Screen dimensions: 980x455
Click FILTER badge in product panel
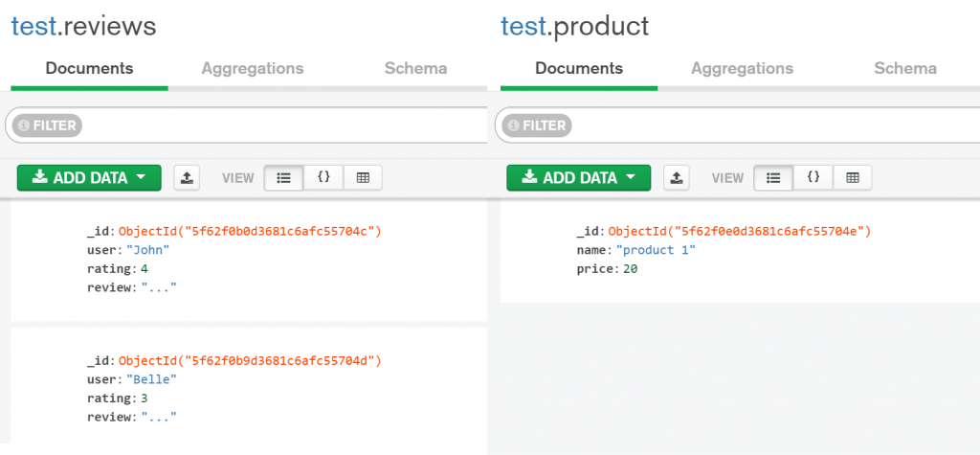537,125
